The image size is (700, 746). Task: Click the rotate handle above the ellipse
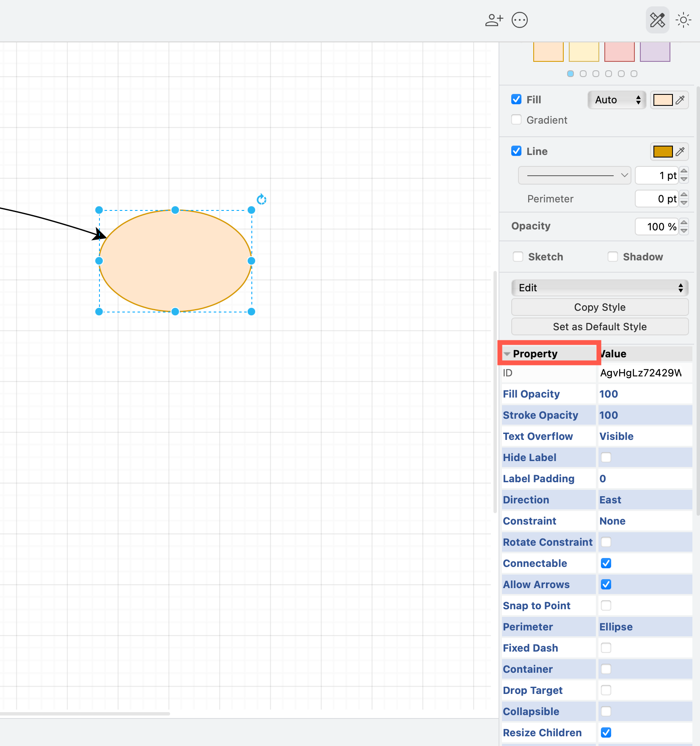[261, 199]
